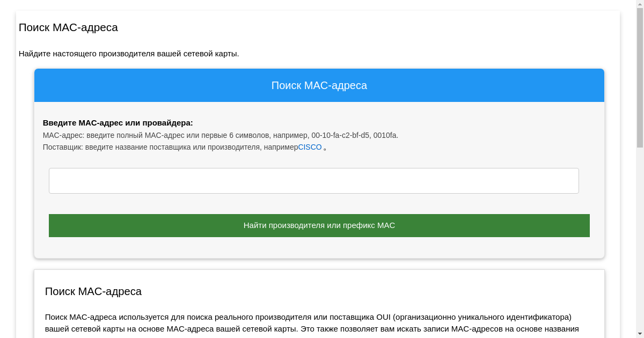Click the bold label "Введите MAC-адрес или провайдера:"
Image resolution: width=644 pixels, height=338 pixels.
[118, 123]
